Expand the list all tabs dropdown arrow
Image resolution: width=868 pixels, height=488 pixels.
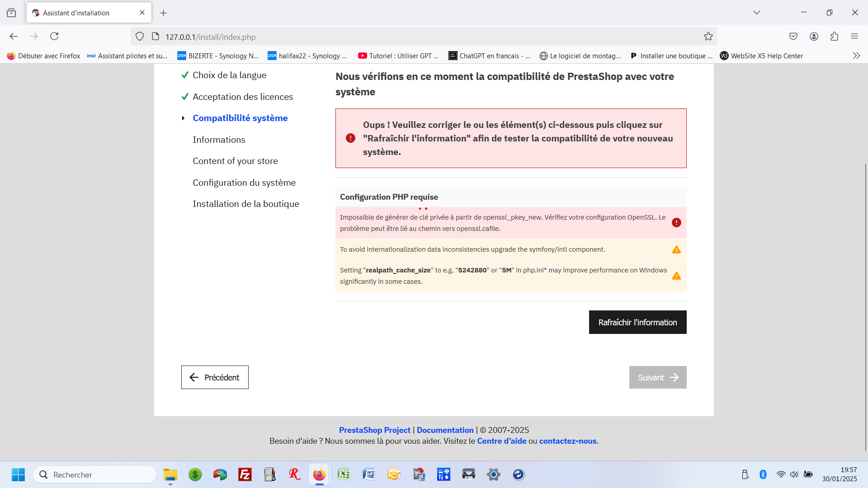756,13
